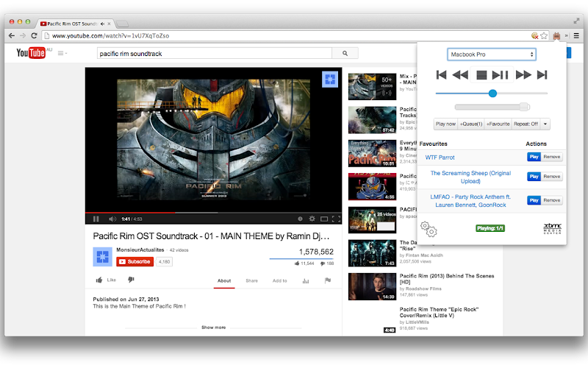Click the +Favourite button
This screenshot has width=588, height=368.
pos(498,124)
